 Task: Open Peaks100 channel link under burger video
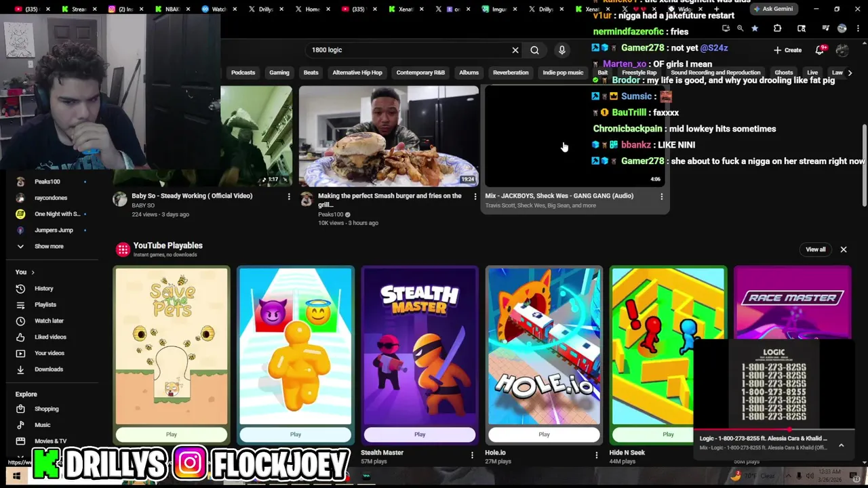pos(331,215)
